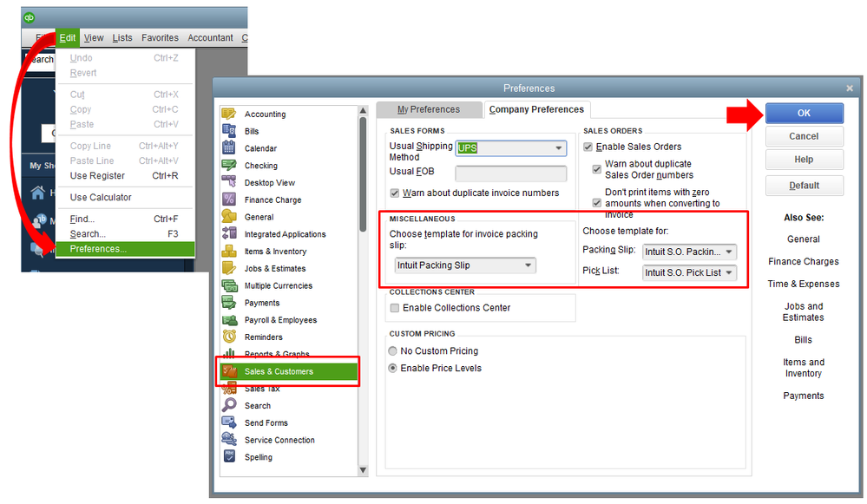Click the Help button

(804, 159)
